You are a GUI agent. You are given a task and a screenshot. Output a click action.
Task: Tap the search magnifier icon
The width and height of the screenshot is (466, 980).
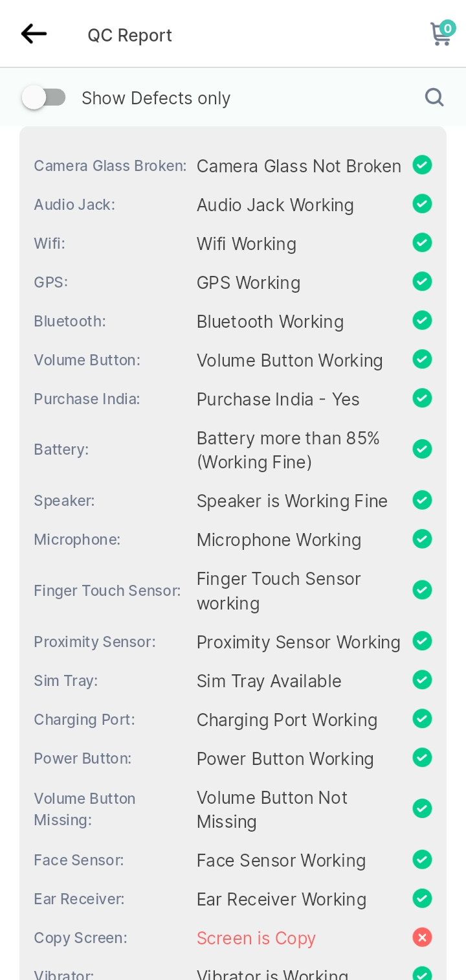click(x=434, y=98)
